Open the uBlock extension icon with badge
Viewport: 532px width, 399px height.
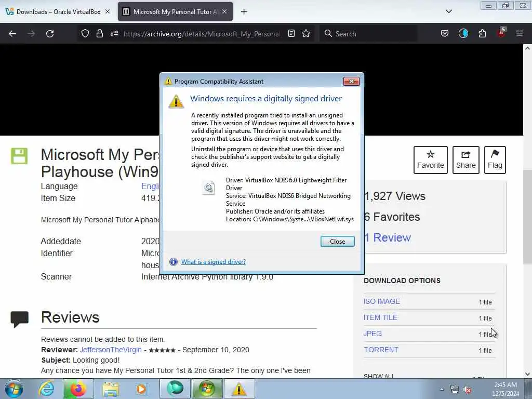coord(501,33)
